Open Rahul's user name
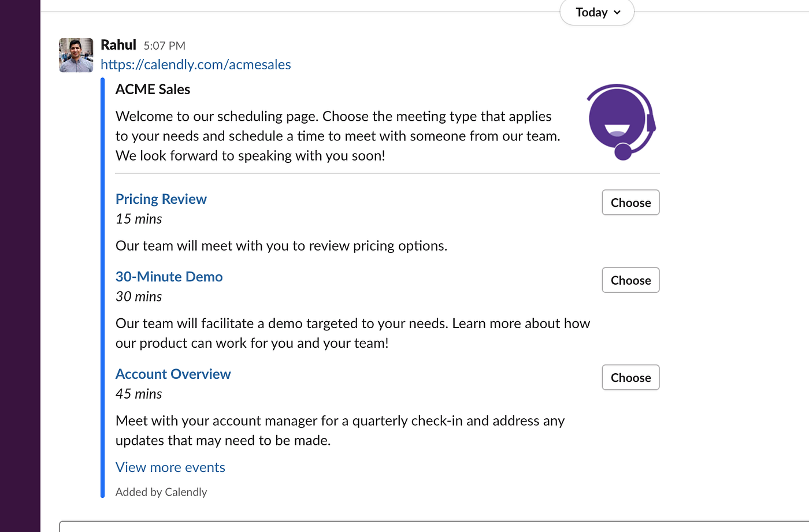The image size is (809, 532). (118, 45)
